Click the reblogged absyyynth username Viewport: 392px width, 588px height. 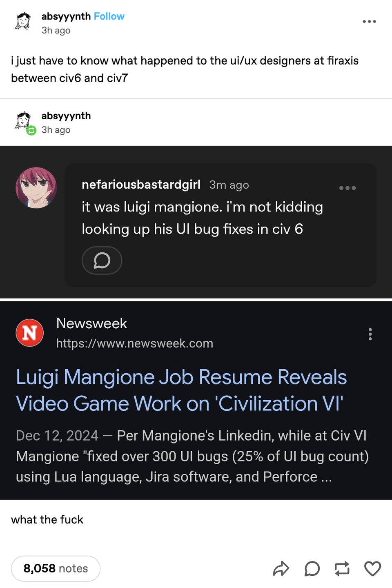[66, 116]
